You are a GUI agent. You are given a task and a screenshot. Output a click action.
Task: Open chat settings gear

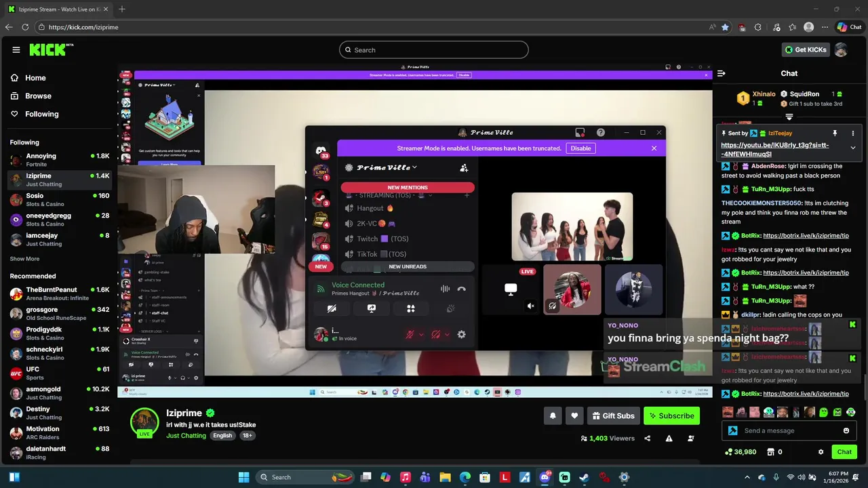[821, 452]
